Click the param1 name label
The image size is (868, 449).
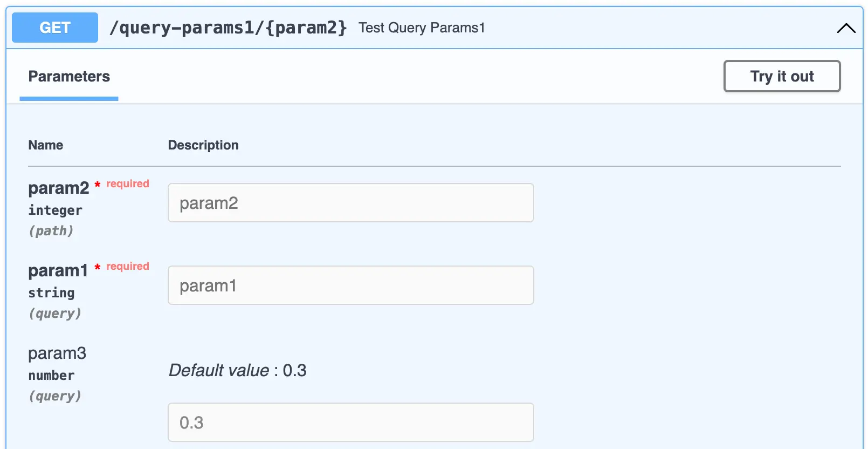[x=58, y=270]
